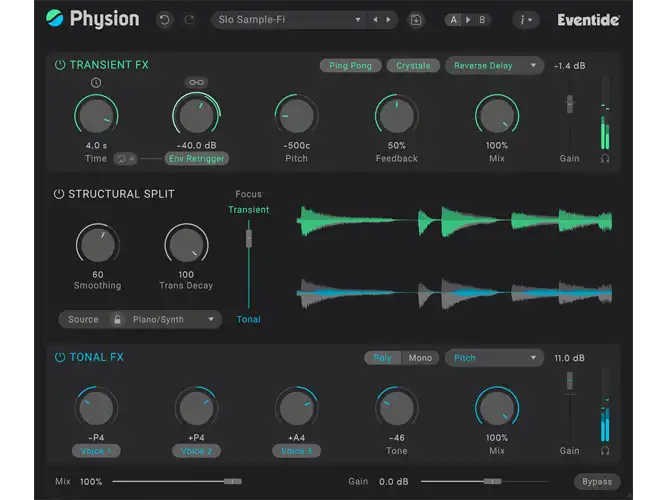Click the -500c pitch value
Viewport: 667px width, 500px height.
coord(296,146)
